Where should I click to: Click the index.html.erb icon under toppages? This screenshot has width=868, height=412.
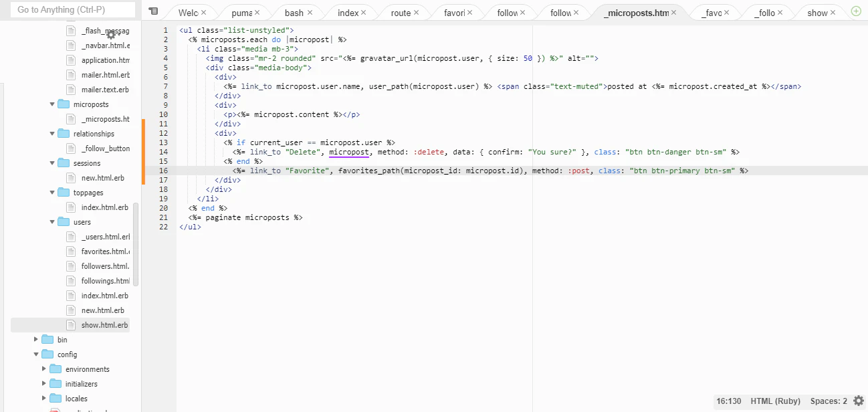click(x=70, y=207)
